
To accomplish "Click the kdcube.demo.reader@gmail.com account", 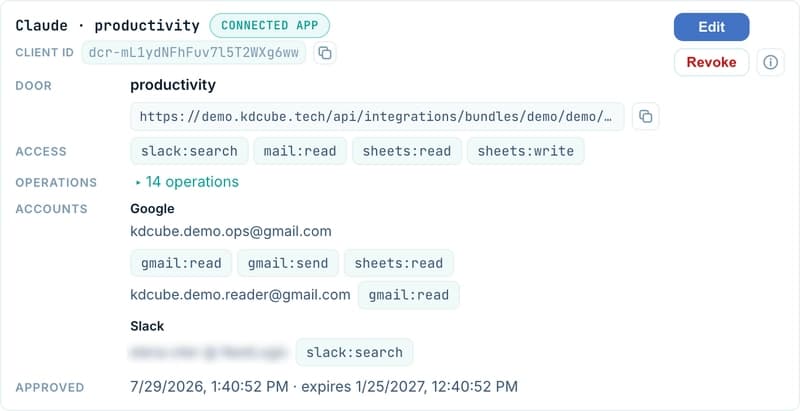I will click(240, 295).
